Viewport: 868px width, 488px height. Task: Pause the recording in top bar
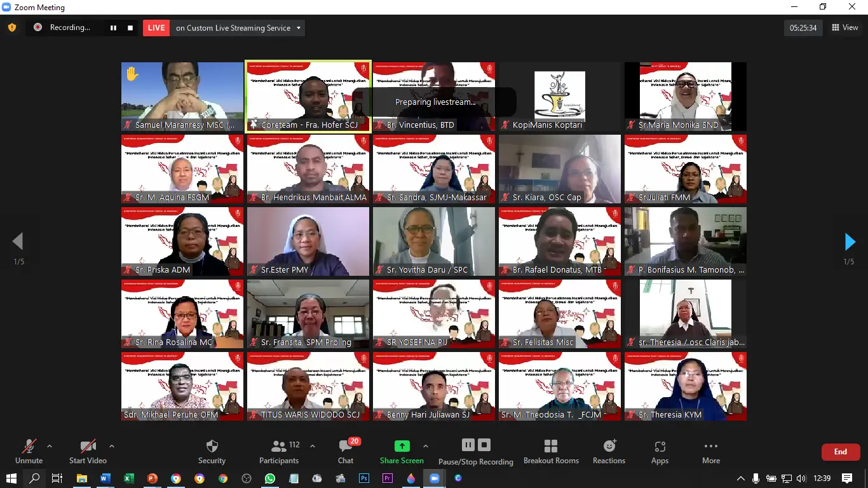(x=114, y=28)
